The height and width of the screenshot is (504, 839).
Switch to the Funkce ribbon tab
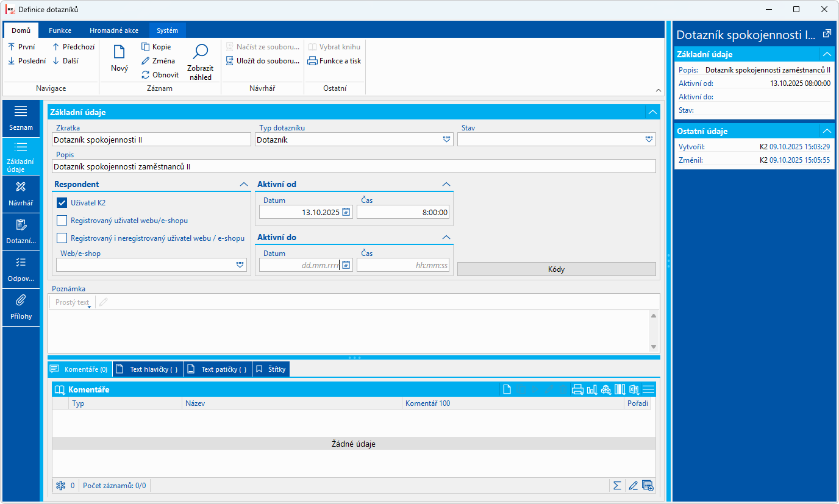tap(60, 30)
